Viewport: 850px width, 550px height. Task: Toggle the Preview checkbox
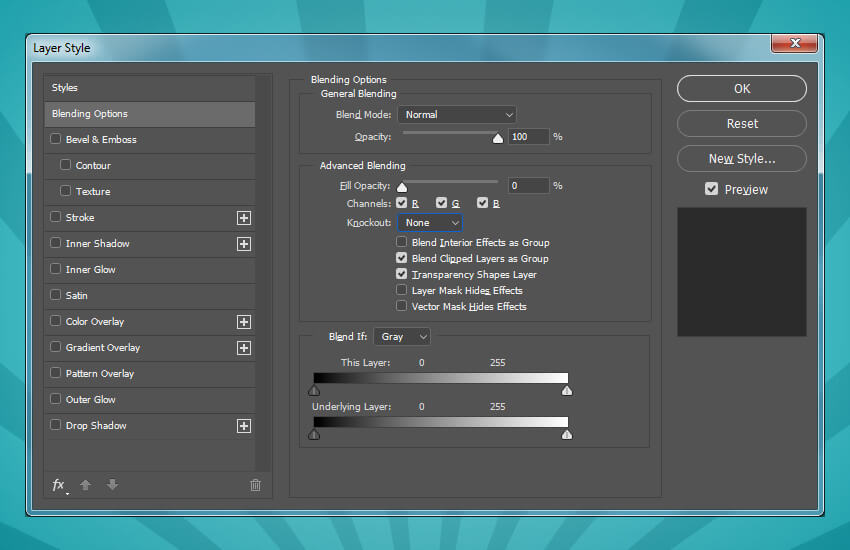(712, 189)
